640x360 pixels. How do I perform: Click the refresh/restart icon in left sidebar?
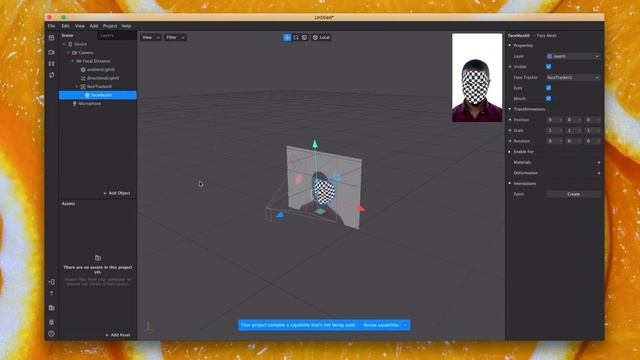click(51, 75)
